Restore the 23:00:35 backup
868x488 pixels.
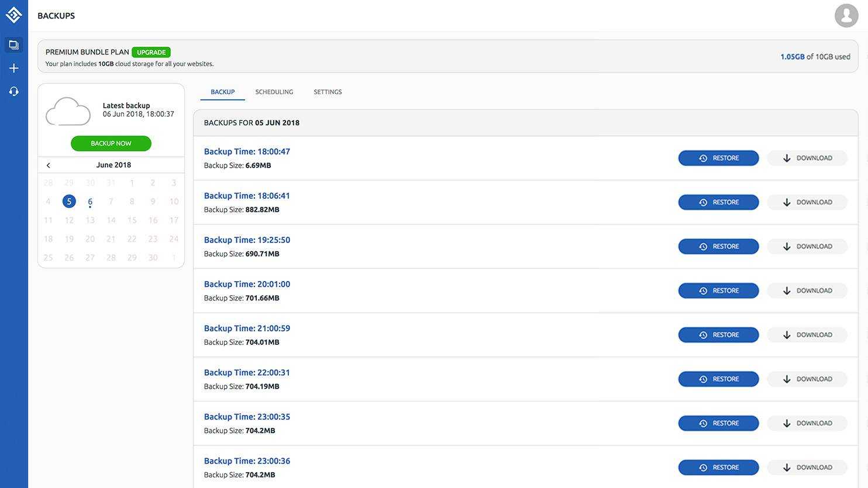pyautogui.click(x=718, y=423)
